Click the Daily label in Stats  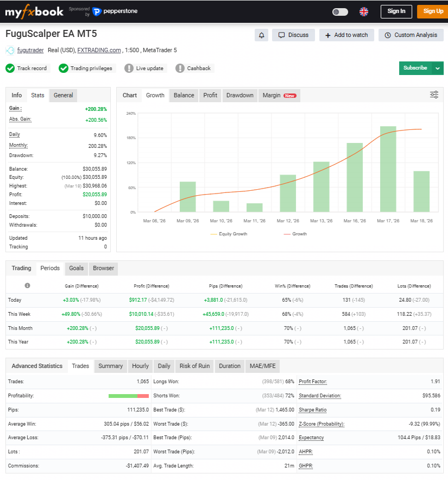tap(14, 134)
